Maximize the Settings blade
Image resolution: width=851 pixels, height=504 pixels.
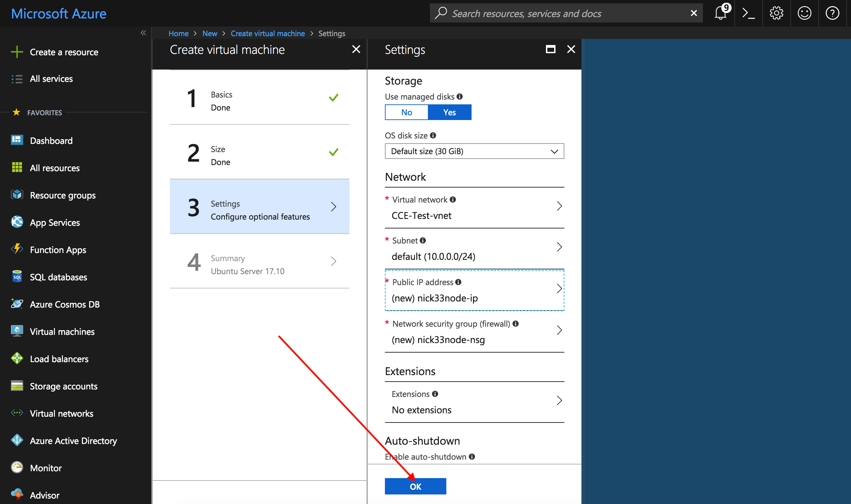550,49
